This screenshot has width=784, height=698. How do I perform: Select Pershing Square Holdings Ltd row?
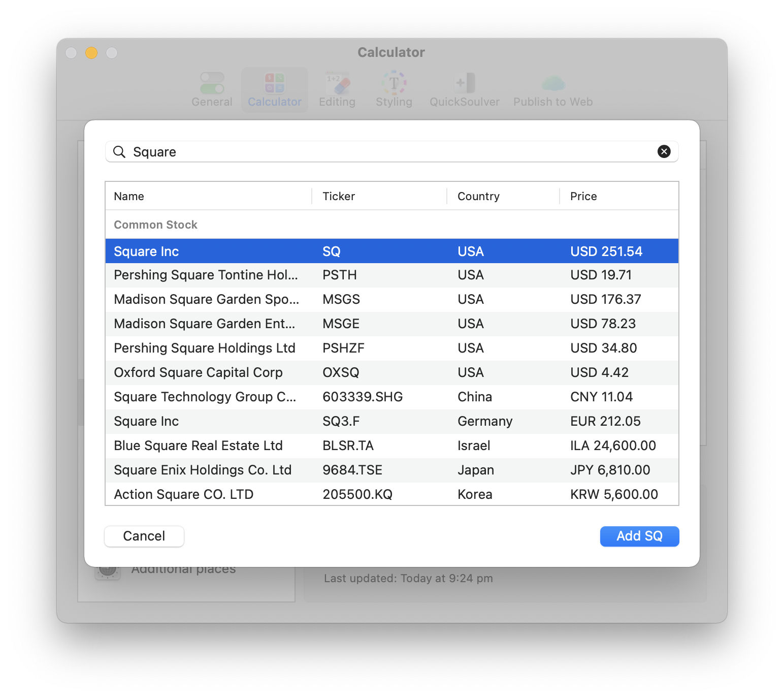pos(391,348)
